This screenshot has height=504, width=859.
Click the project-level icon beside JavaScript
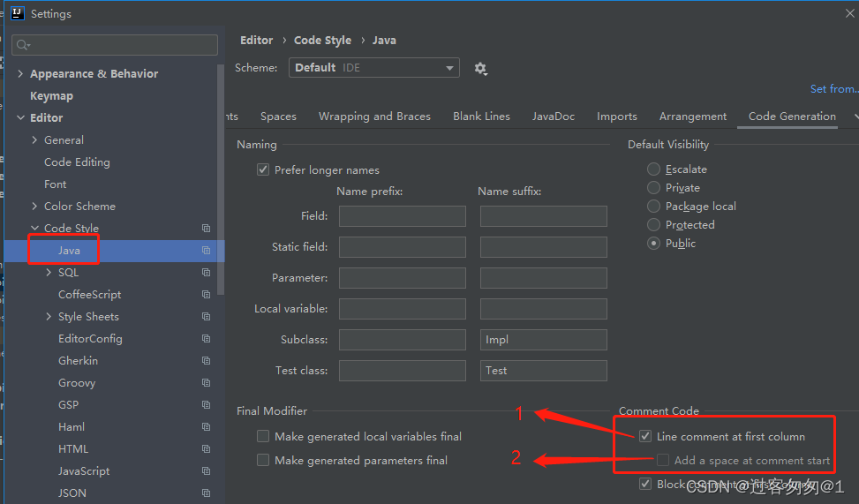click(x=206, y=471)
